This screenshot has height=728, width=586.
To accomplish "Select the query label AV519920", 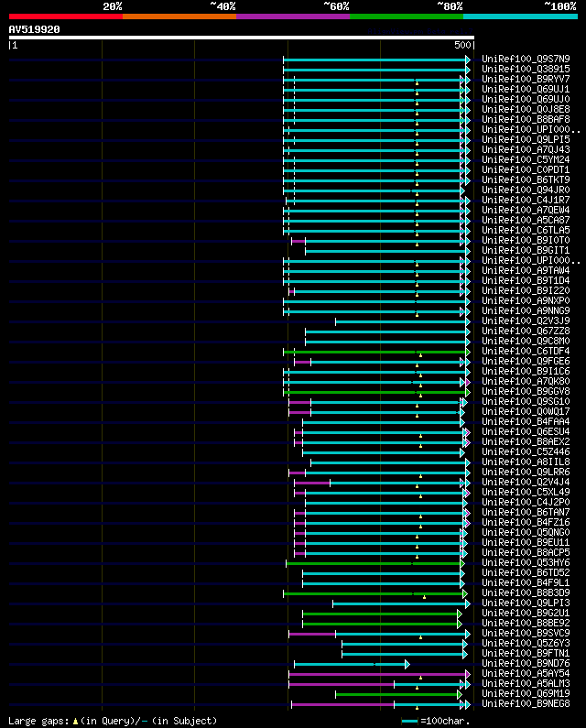I will pos(35,29).
